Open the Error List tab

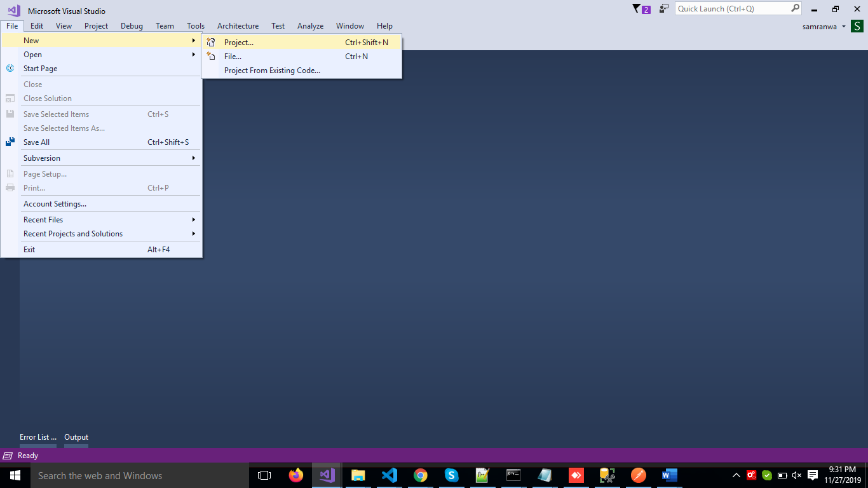38,437
